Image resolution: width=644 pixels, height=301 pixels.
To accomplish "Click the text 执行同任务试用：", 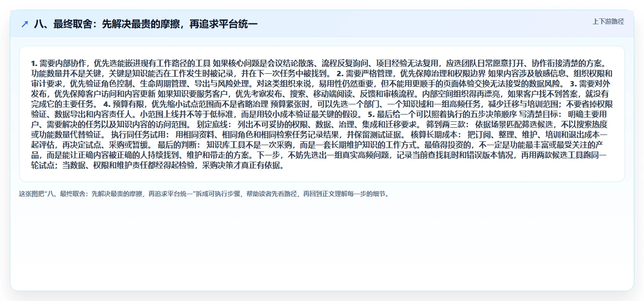I will point(141,134).
